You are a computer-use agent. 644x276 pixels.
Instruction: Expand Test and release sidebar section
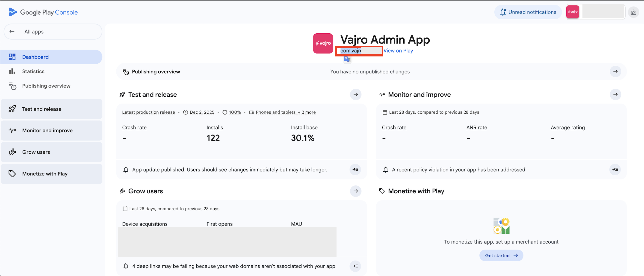point(41,109)
